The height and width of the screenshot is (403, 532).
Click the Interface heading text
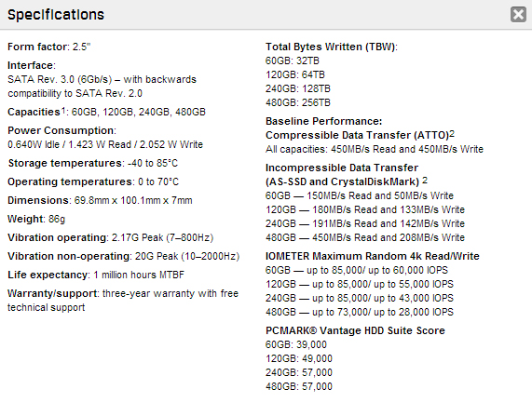point(30,65)
